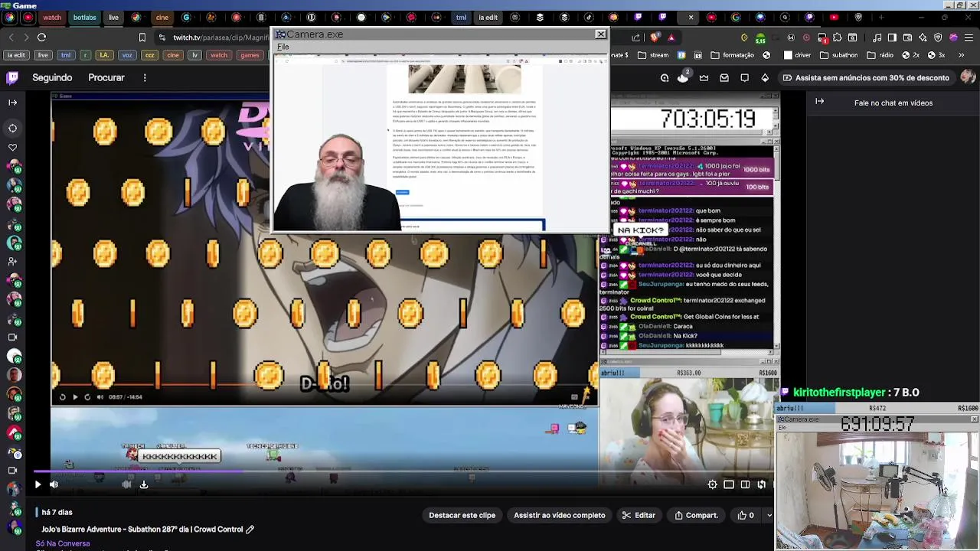Open Twitch cloud icon with badge 2

tap(683, 77)
